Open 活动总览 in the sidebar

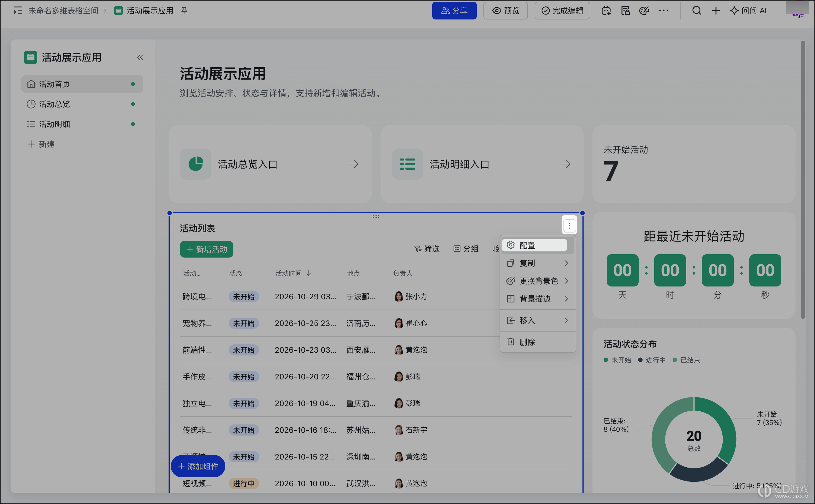(x=82, y=104)
